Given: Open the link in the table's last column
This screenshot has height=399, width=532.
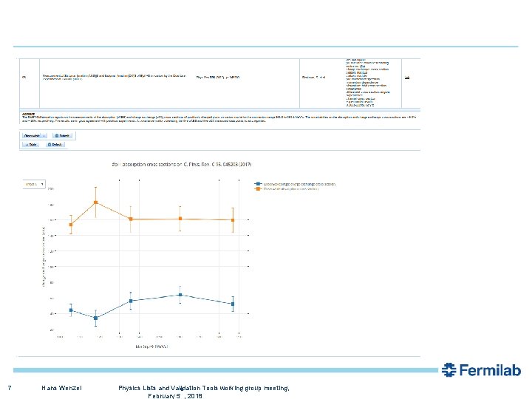Looking at the screenshot, I should coord(407,78).
